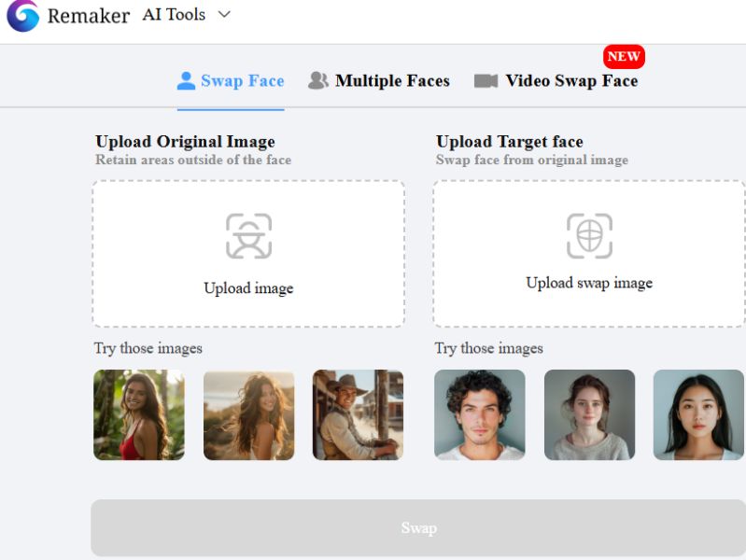
Task: Choose the woman in gray sweater target face
Action: click(x=589, y=414)
